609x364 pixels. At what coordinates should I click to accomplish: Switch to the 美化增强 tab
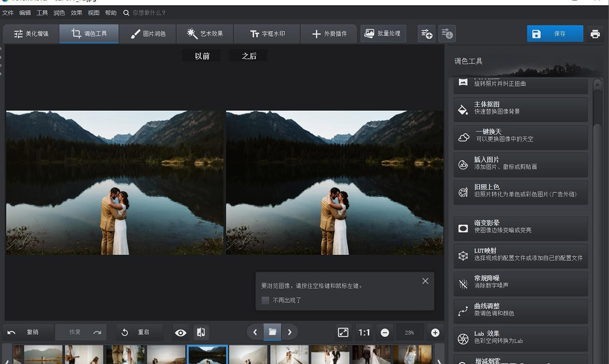31,34
